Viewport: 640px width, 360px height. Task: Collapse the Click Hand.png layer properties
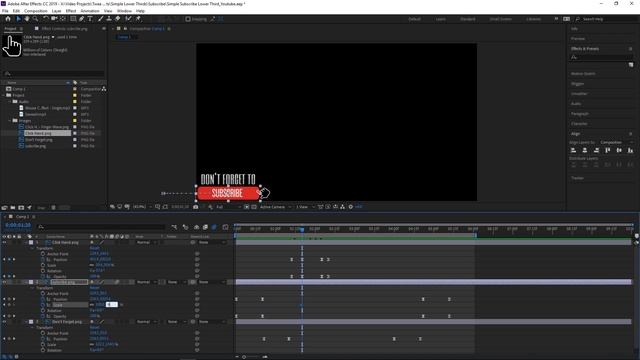[x=26, y=242]
